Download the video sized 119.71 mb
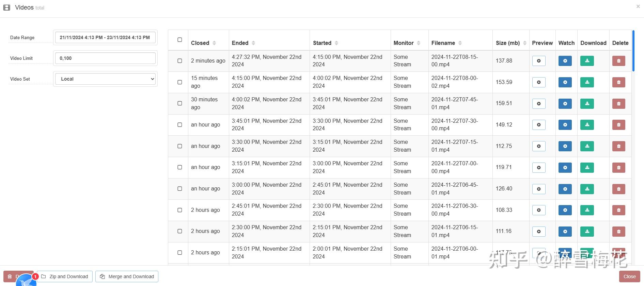The width and height of the screenshot is (644, 286). pos(587,168)
